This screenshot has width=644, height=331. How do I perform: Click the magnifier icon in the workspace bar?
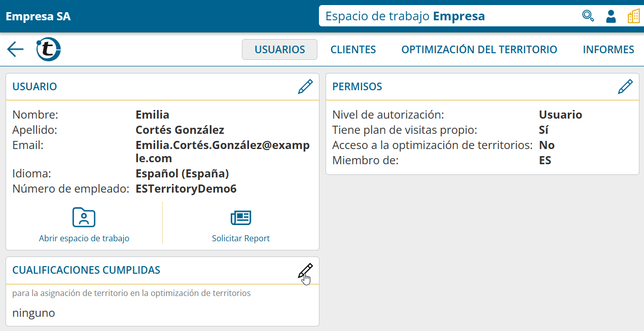588,16
